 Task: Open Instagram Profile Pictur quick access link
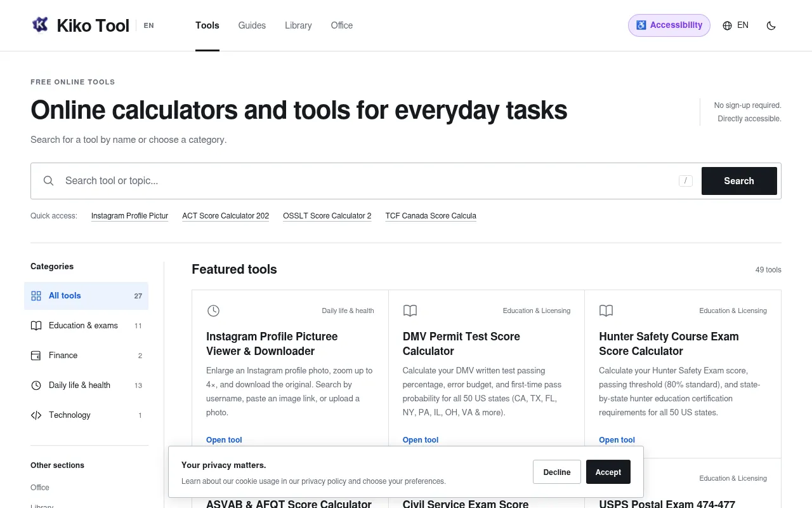pos(129,216)
